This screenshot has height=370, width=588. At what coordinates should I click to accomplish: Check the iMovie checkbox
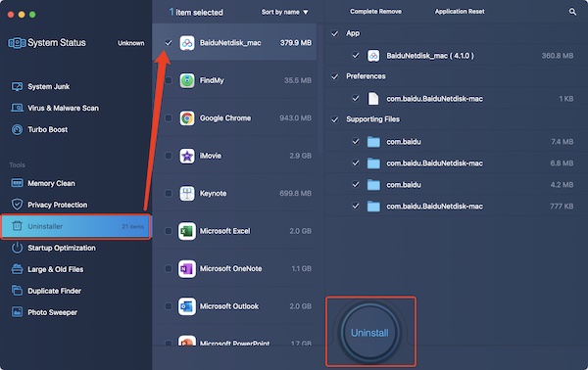(169, 156)
